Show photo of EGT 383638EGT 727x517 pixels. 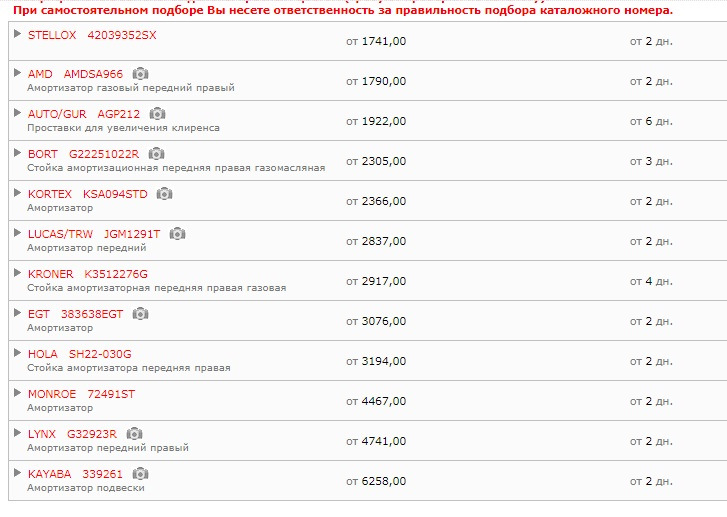tap(140, 314)
